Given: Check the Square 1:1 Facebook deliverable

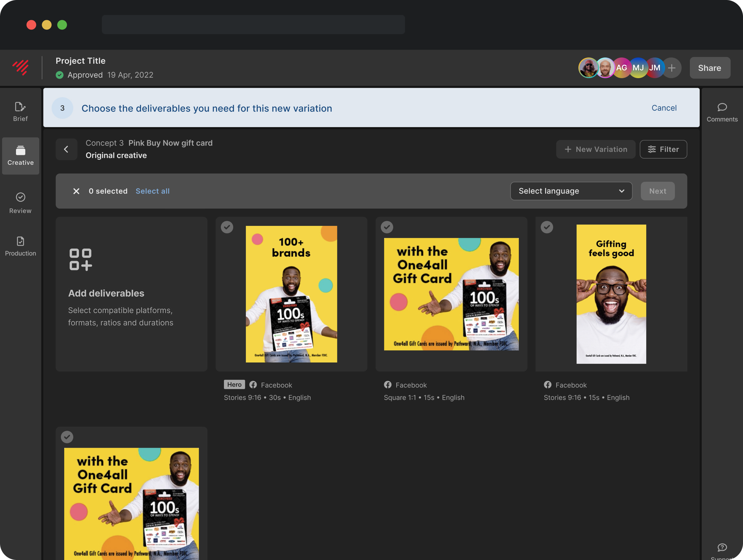Looking at the screenshot, I should click(x=387, y=227).
